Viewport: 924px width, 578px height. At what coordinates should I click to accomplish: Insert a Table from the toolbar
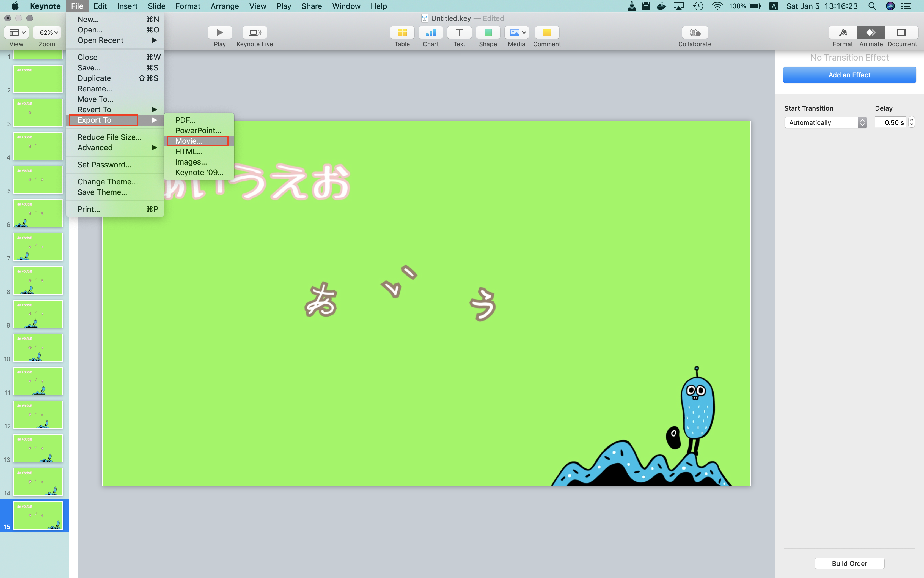click(402, 32)
